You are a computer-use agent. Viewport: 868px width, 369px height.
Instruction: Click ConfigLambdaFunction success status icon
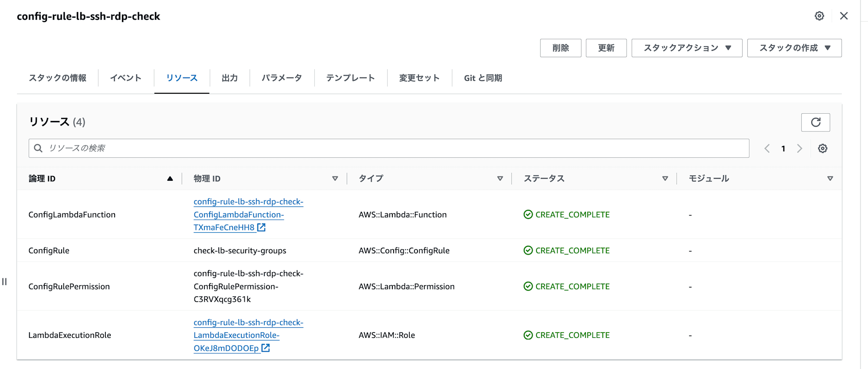[x=528, y=215]
